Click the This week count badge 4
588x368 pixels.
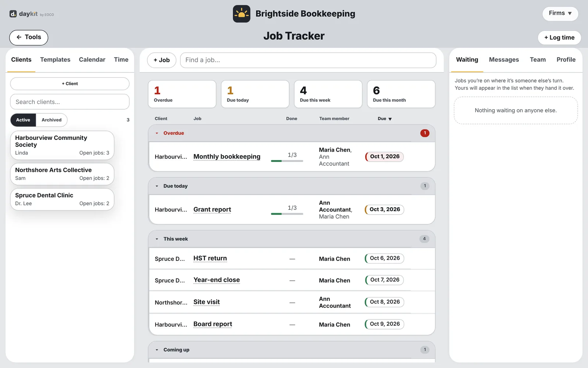pyautogui.click(x=424, y=239)
